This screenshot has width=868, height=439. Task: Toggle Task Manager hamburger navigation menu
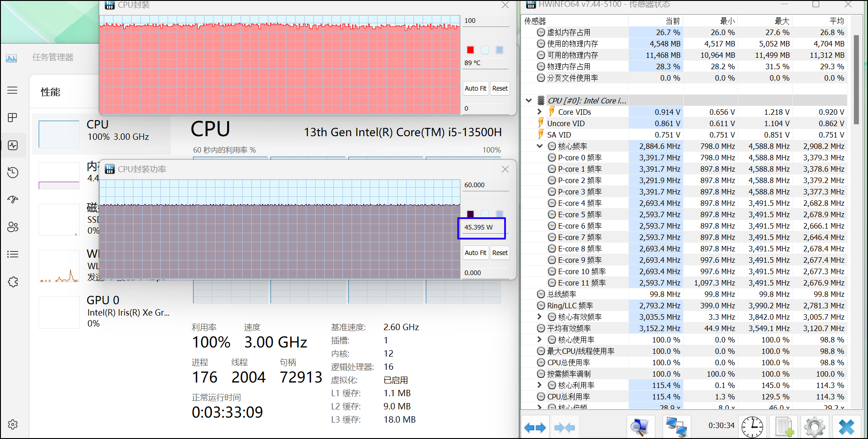[13, 90]
